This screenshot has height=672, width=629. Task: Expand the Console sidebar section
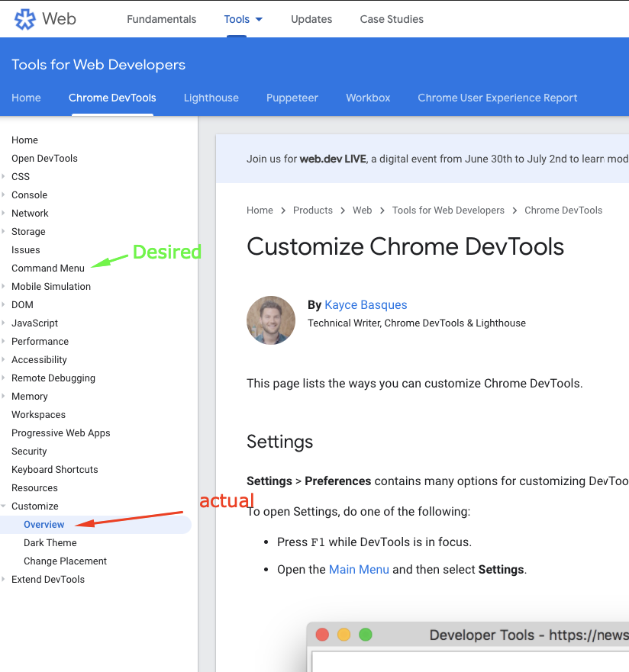(x=5, y=195)
